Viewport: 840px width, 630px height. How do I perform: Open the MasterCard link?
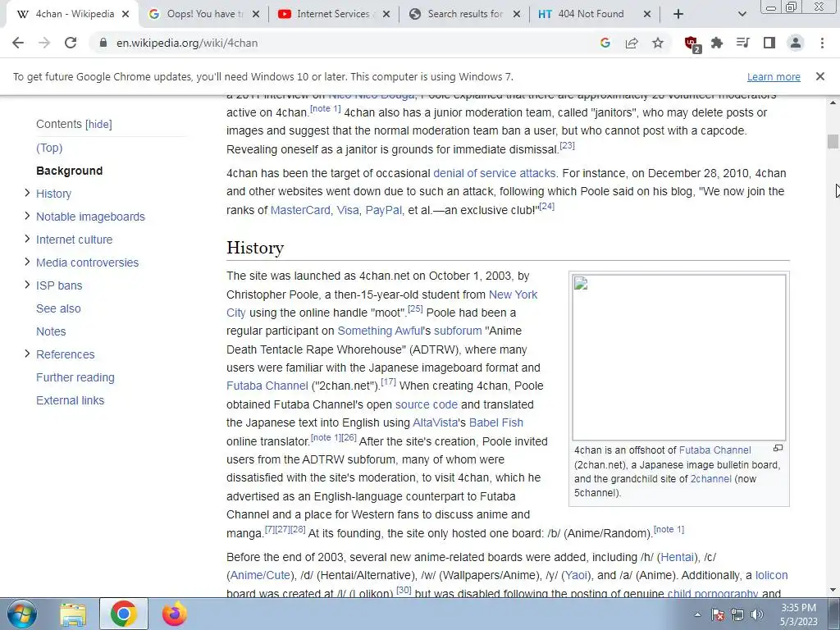click(x=300, y=210)
